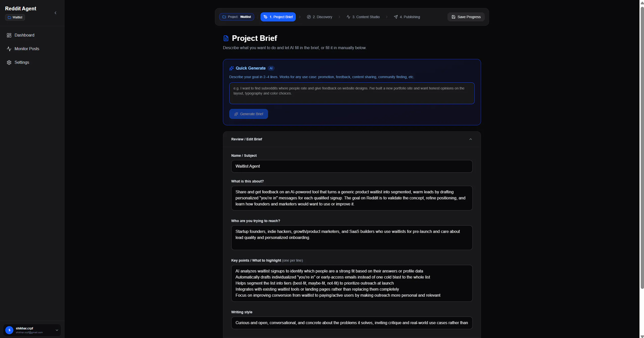Click the Project Brief document icon beside heading
The height and width of the screenshot is (338, 644).
pyautogui.click(x=226, y=38)
